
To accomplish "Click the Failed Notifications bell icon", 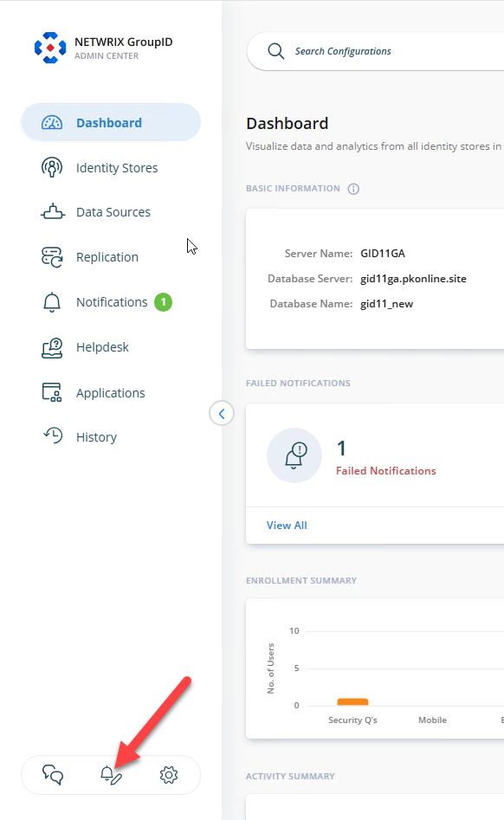I will pos(294,455).
